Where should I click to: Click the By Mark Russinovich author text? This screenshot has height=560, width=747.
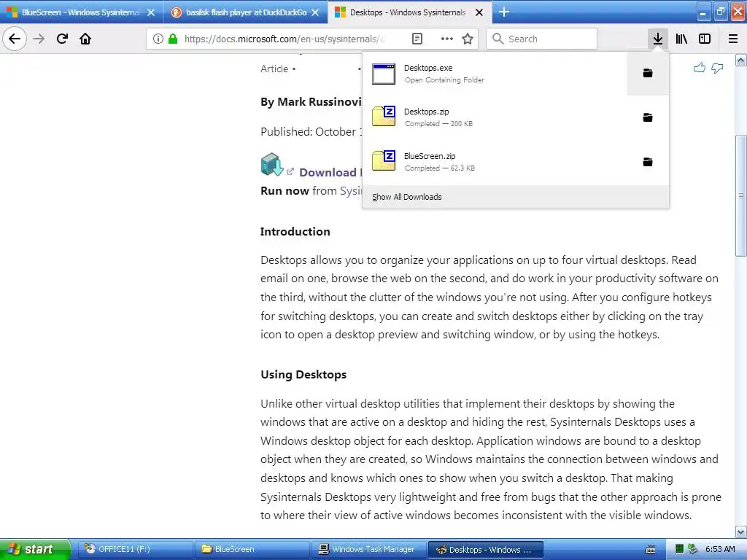311,102
